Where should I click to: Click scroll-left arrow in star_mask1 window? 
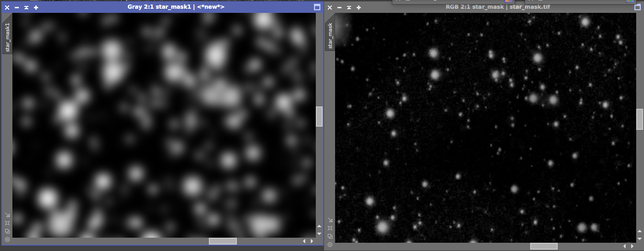(304, 241)
